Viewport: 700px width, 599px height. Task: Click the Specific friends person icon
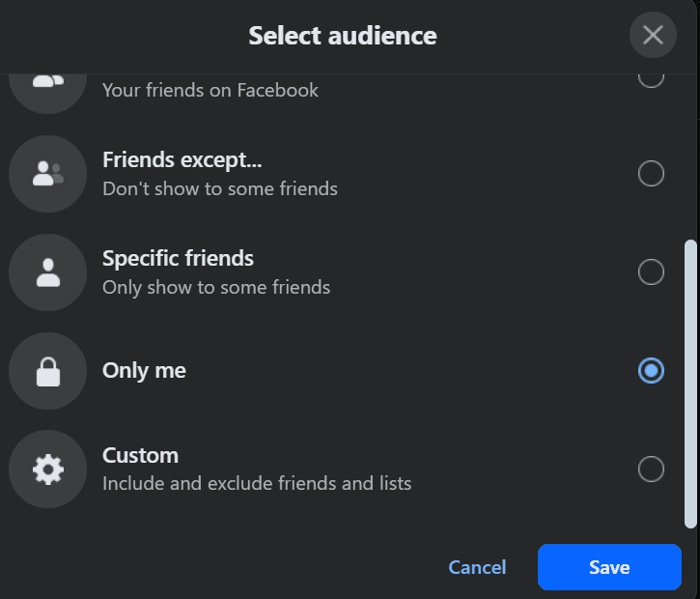point(48,272)
